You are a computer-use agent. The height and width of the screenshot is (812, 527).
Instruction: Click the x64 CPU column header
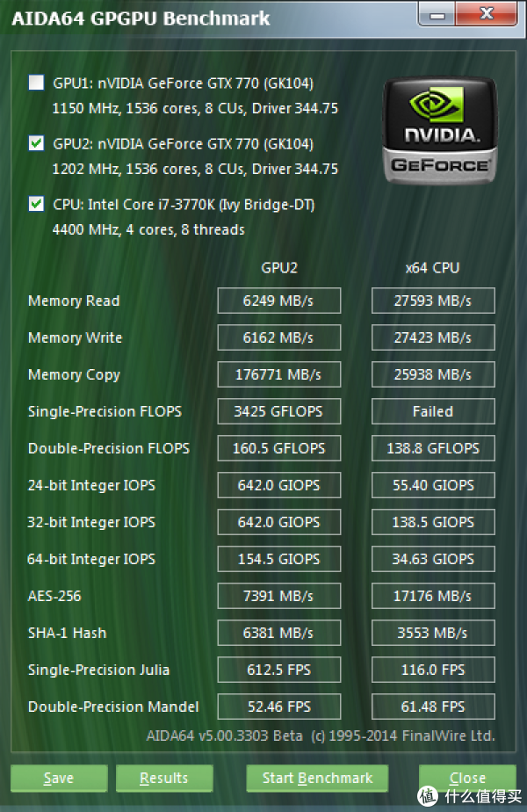point(433,267)
